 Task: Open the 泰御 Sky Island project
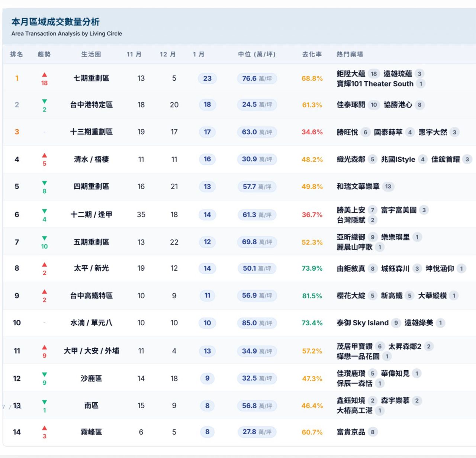362,323
